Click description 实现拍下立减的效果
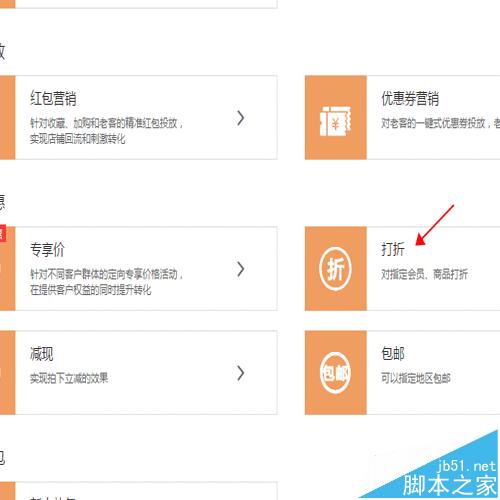The width and height of the screenshot is (500, 500). point(69,378)
